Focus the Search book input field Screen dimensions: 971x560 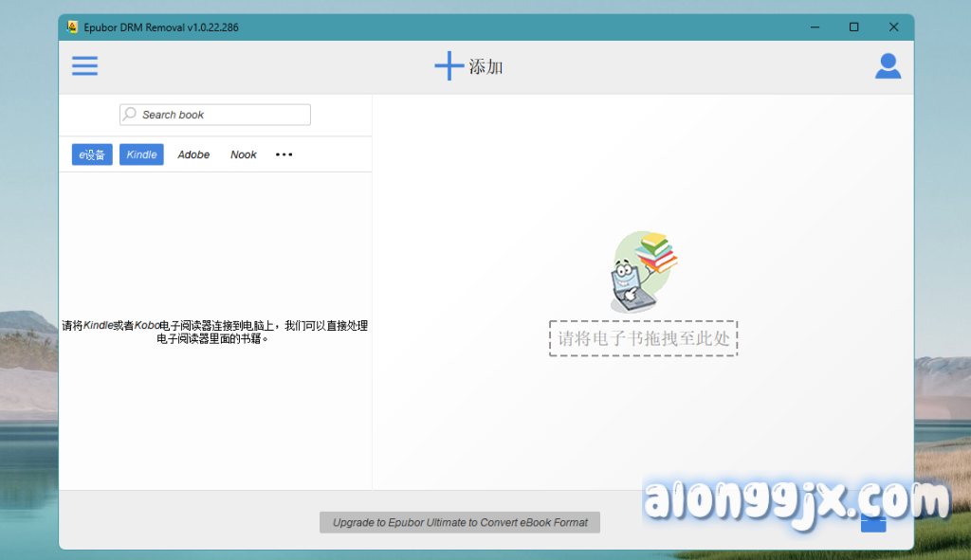pyautogui.click(x=223, y=115)
